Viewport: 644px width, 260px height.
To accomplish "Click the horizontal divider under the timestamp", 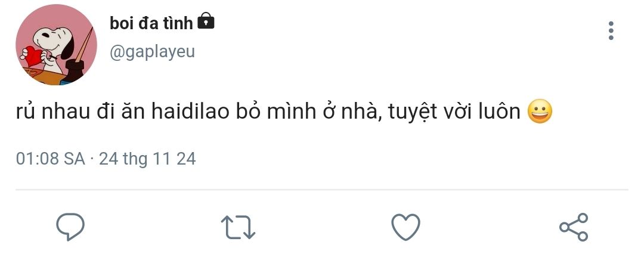I will pos(322,190).
